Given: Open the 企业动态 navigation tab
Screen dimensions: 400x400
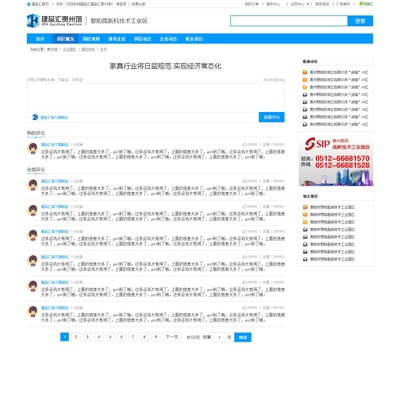Looking at the screenshot, I should [x=168, y=39].
